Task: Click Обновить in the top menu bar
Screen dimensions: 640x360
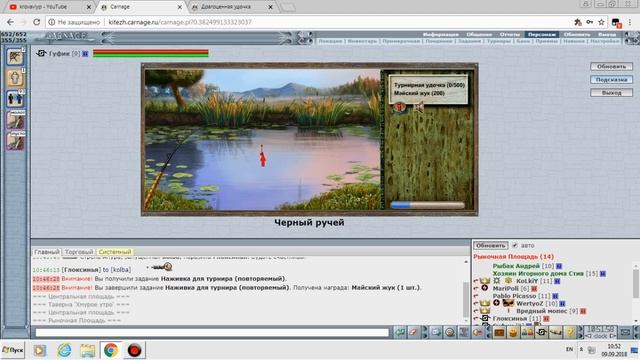Action: (577, 35)
